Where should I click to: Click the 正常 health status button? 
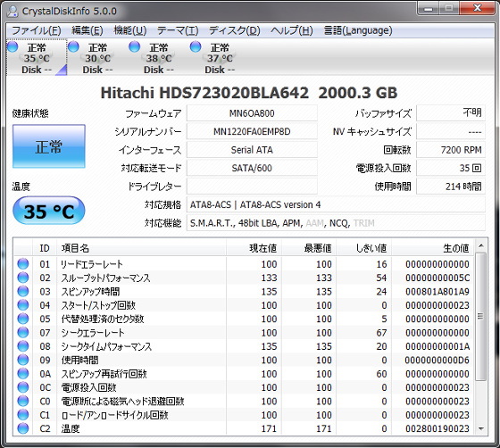[49, 146]
